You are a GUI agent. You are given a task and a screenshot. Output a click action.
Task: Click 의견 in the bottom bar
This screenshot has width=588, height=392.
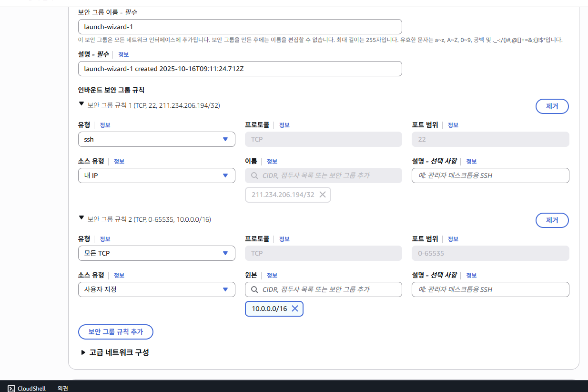[62, 388]
